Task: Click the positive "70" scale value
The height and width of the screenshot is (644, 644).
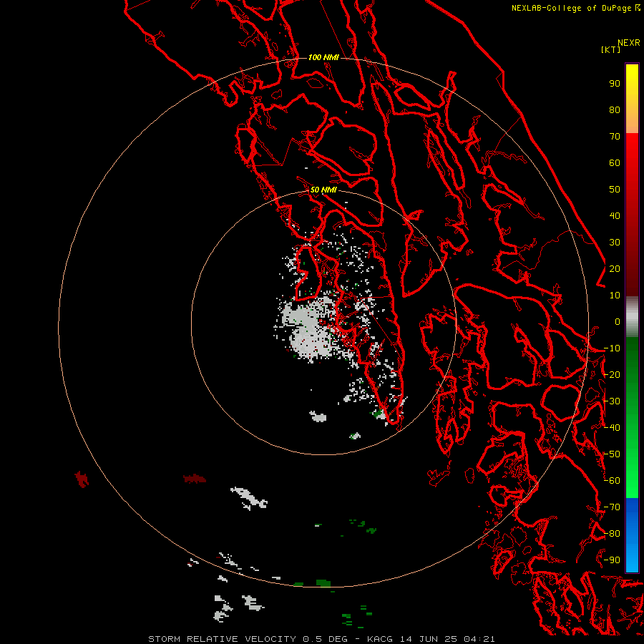Action: pos(615,137)
